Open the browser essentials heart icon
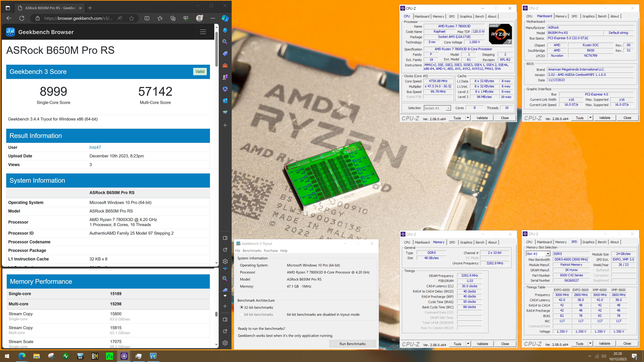Viewport: 644px width, 362px height. click(186, 18)
